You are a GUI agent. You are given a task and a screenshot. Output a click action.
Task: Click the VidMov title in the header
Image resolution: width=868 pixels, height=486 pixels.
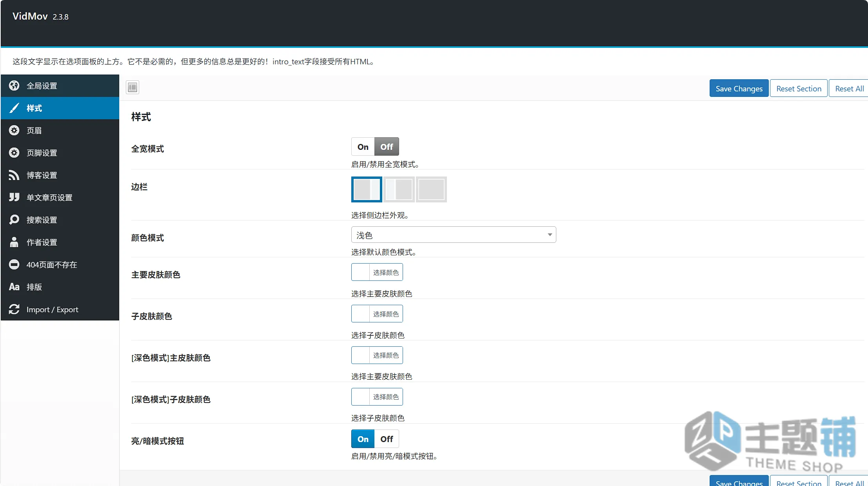[30, 16]
